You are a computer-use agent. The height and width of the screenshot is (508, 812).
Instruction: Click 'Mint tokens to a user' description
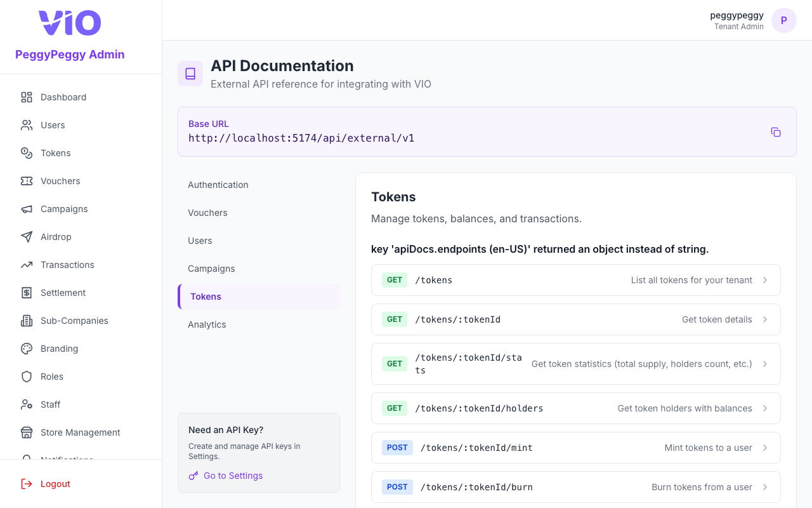(708, 448)
